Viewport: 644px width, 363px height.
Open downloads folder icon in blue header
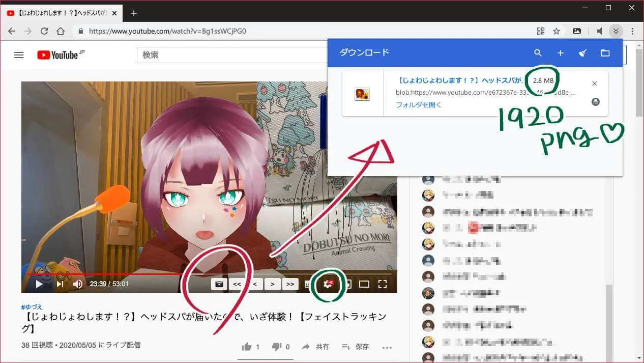(x=605, y=53)
